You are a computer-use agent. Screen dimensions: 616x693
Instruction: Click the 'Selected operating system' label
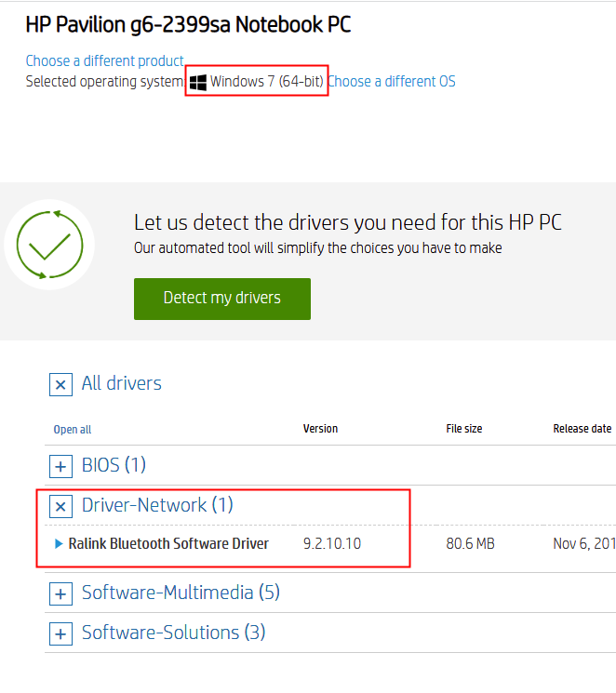click(x=105, y=81)
